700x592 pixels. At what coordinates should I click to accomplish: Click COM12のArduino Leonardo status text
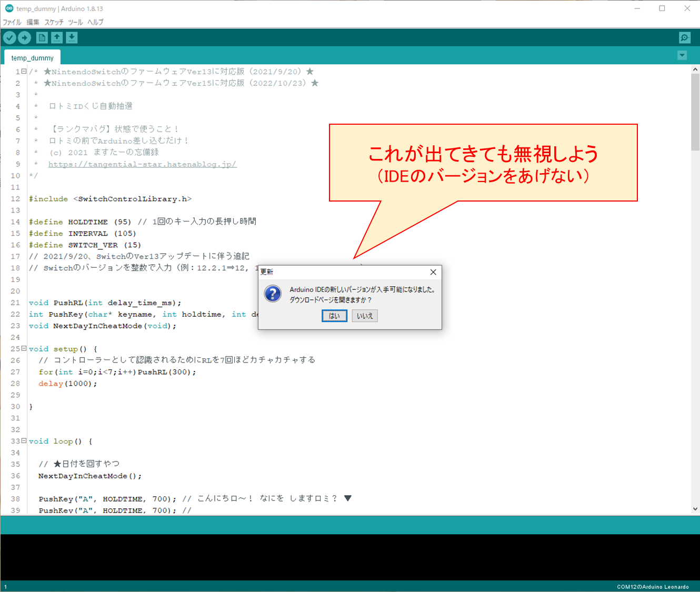tap(653, 587)
